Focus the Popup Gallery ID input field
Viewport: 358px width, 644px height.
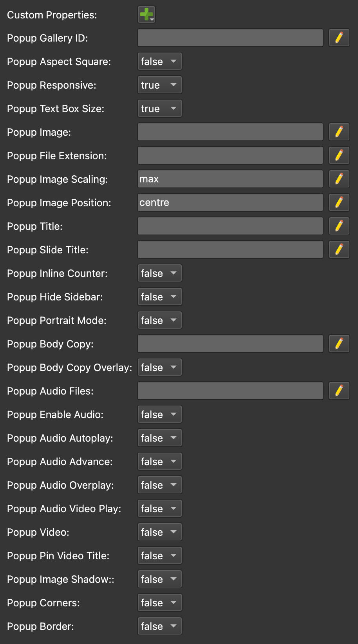pyautogui.click(x=230, y=38)
